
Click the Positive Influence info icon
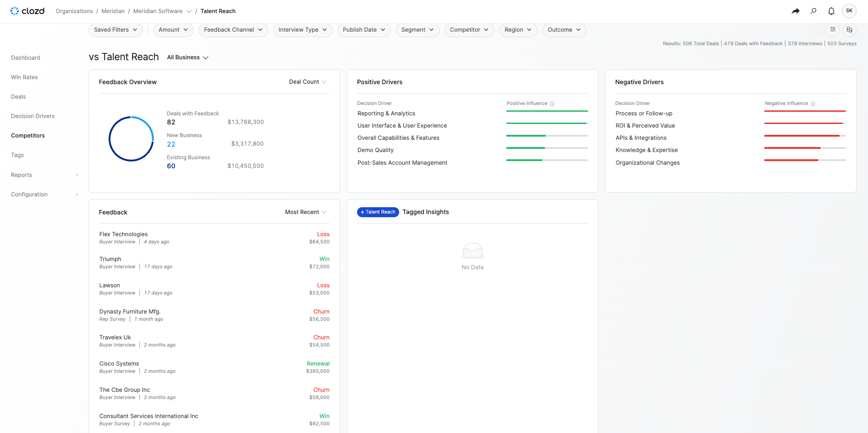pos(552,104)
